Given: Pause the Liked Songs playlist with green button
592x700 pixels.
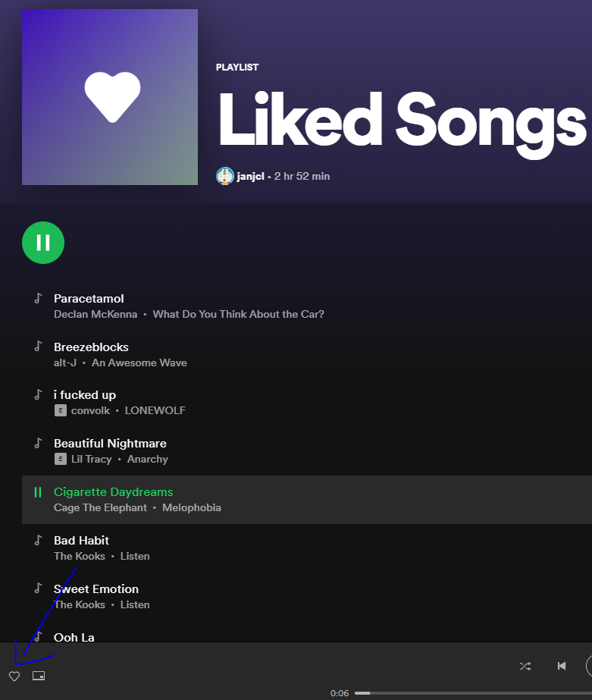Looking at the screenshot, I should tap(43, 243).
